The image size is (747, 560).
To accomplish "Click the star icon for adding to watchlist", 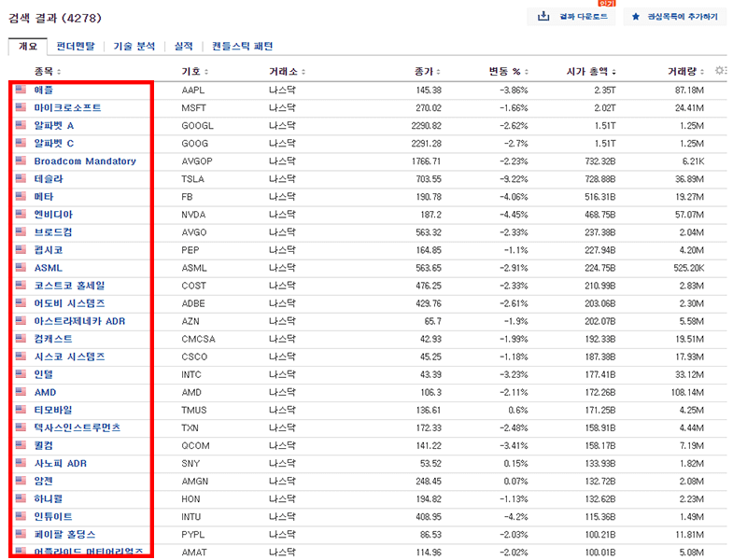I will point(635,17).
